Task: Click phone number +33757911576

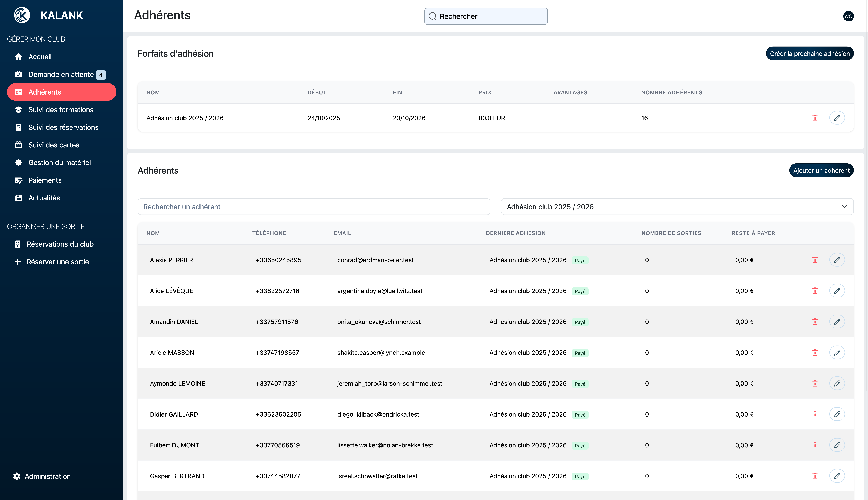Action: [277, 322]
